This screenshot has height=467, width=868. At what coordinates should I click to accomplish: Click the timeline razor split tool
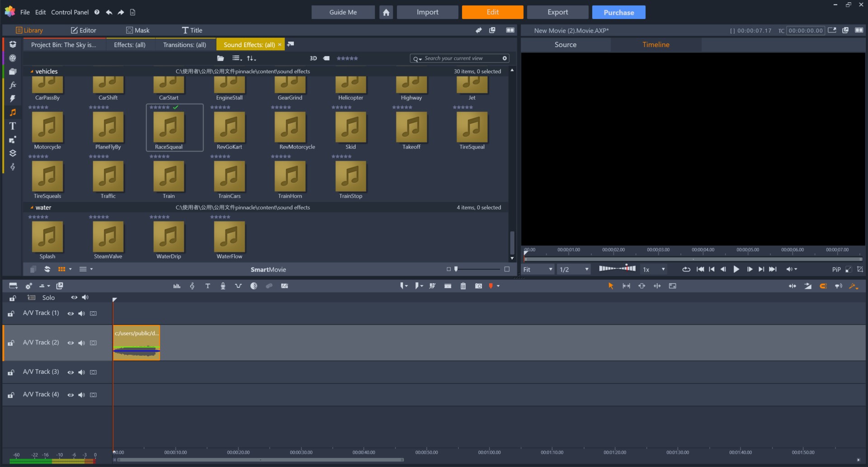[x=448, y=286]
